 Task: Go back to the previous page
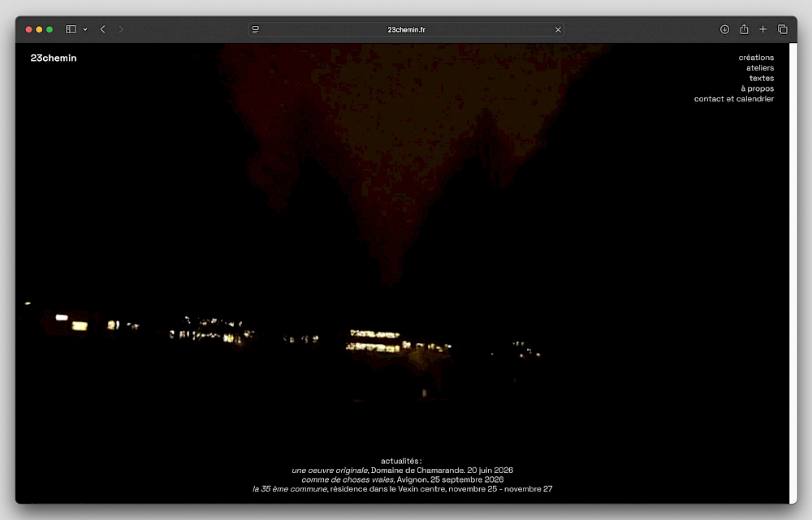pos(103,29)
